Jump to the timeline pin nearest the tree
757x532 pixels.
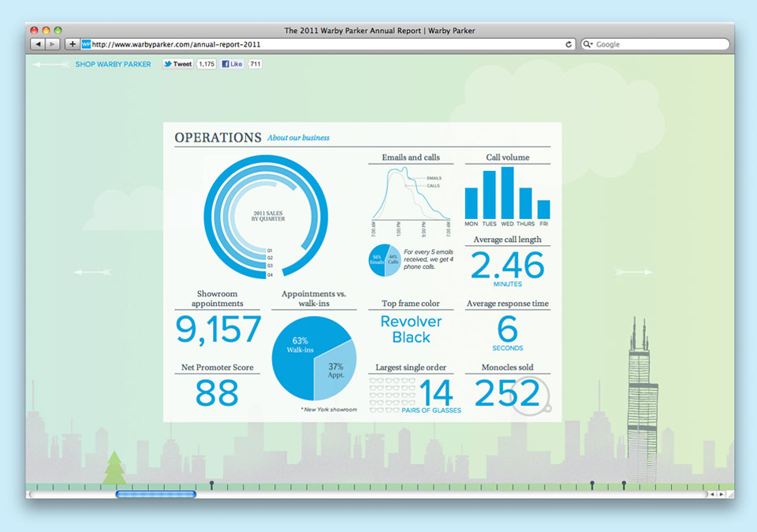pos(211,485)
